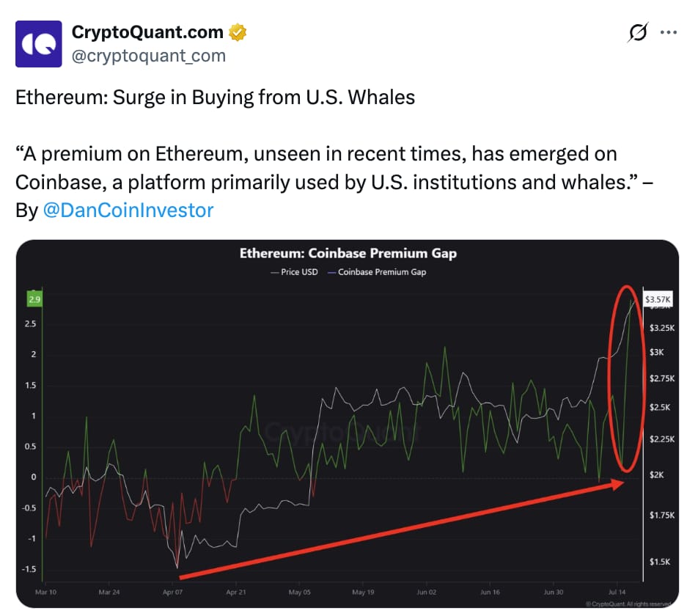Click the chart title Ethereum: Coinbase Premium Gap

[x=348, y=253]
